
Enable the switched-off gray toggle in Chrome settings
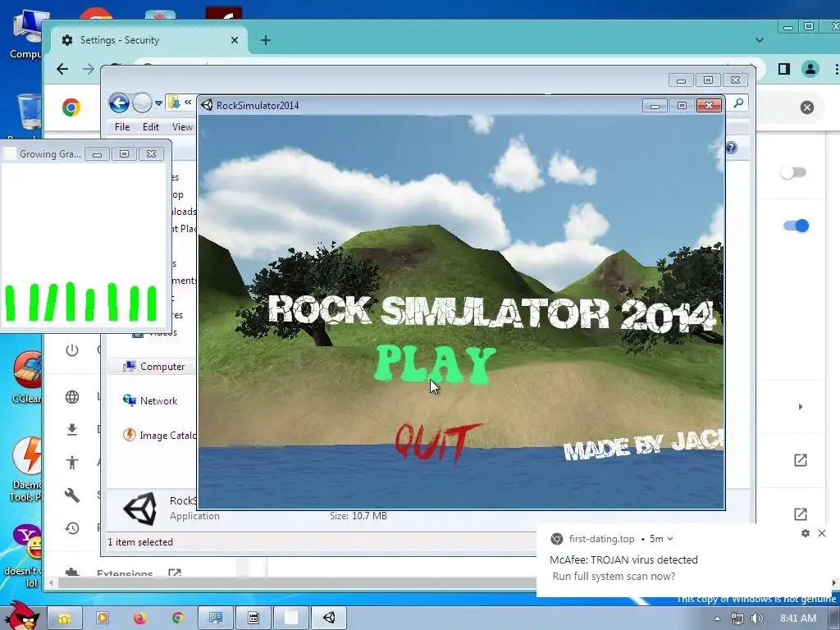(793, 172)
